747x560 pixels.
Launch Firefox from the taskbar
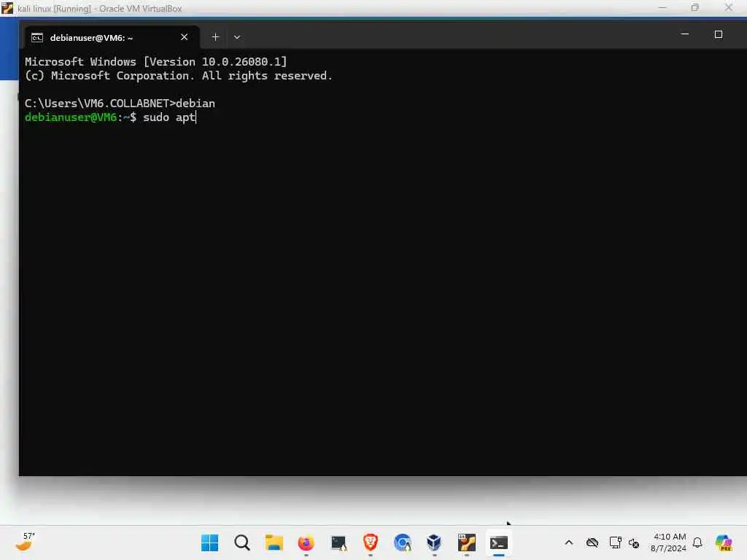[306, 542]
